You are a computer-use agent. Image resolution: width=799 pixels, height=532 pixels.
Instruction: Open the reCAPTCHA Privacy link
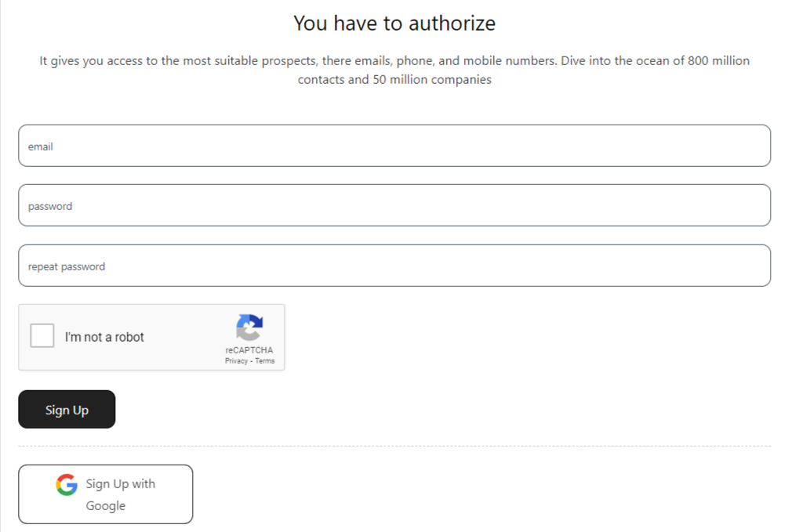click(x=236, y=361)
